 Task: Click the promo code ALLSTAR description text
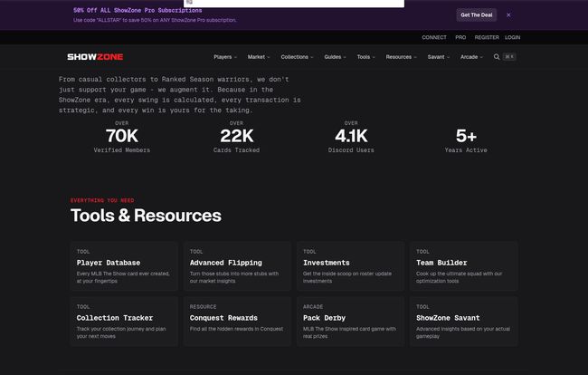155,20
